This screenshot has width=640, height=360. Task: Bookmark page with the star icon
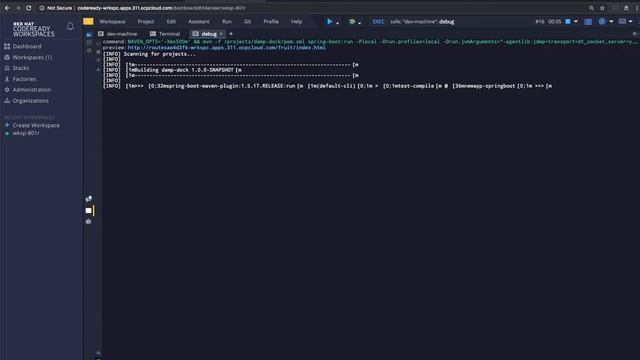(602, 8)
